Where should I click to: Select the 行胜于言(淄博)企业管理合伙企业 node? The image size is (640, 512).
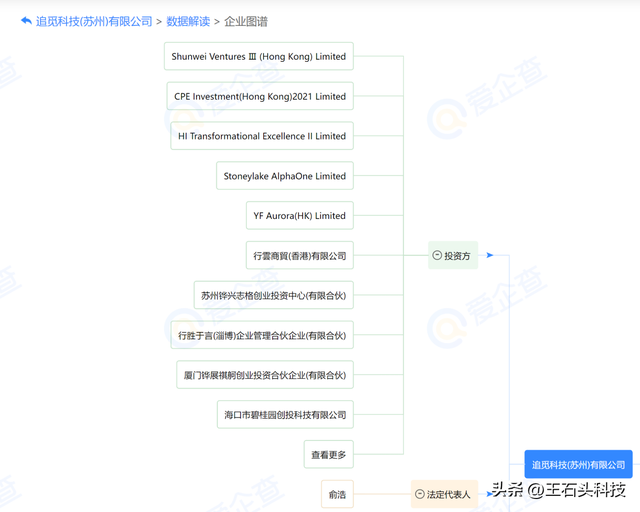click(x=262, y=335)
